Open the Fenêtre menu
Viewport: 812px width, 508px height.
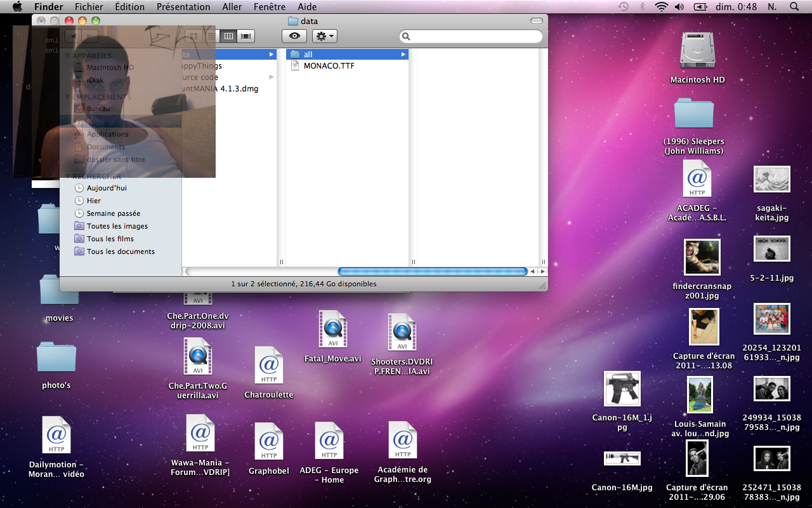(x=269, y=7)
